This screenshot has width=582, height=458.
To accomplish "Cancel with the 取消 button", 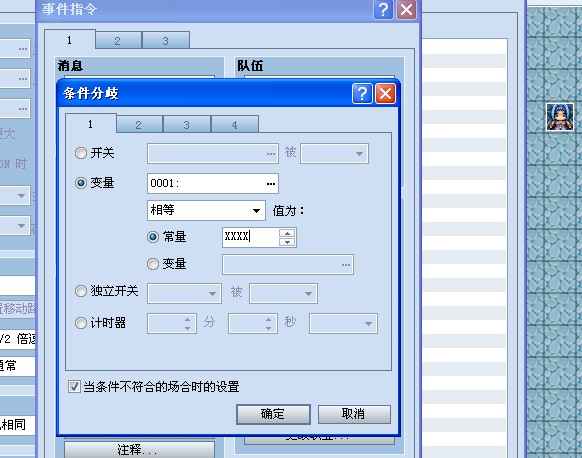I will click(354, 414).
